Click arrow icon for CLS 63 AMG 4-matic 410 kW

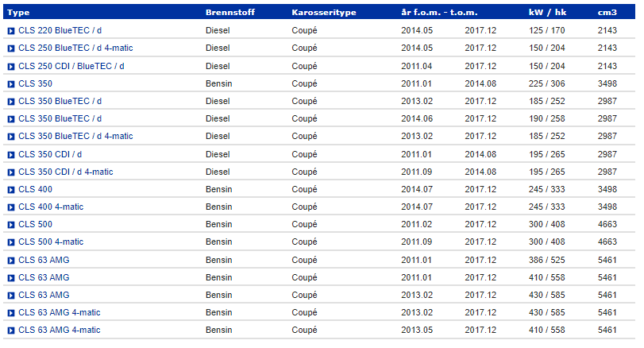(x=11, y=331)
